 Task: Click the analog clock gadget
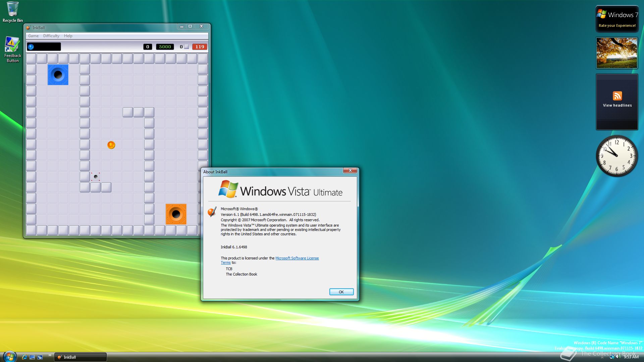(616, 156)
